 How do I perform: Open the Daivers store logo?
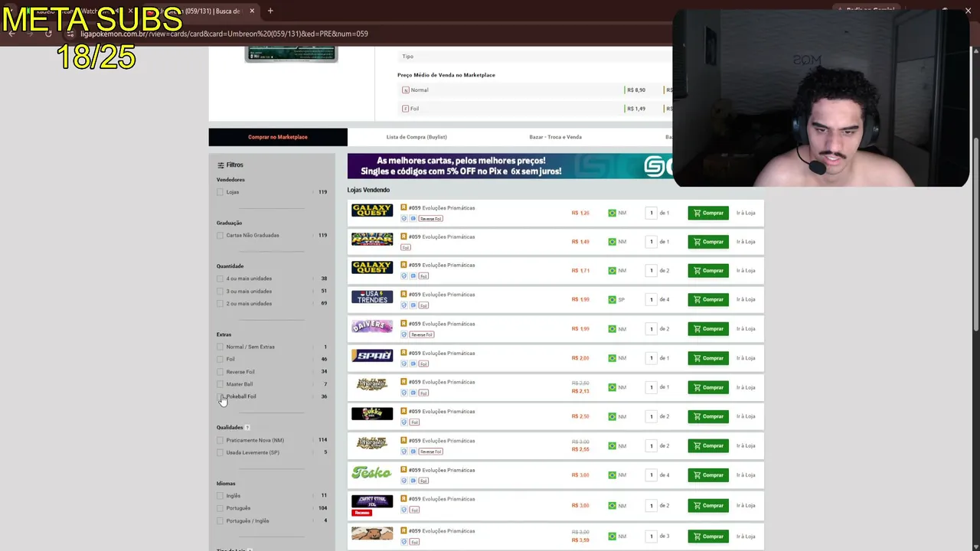pyautogui.click(x=372, y=327)
